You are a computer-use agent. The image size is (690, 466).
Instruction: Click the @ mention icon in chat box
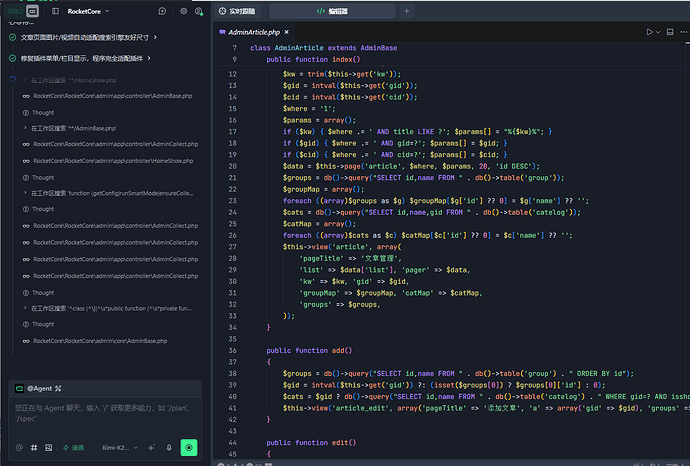tap(19, 448)
